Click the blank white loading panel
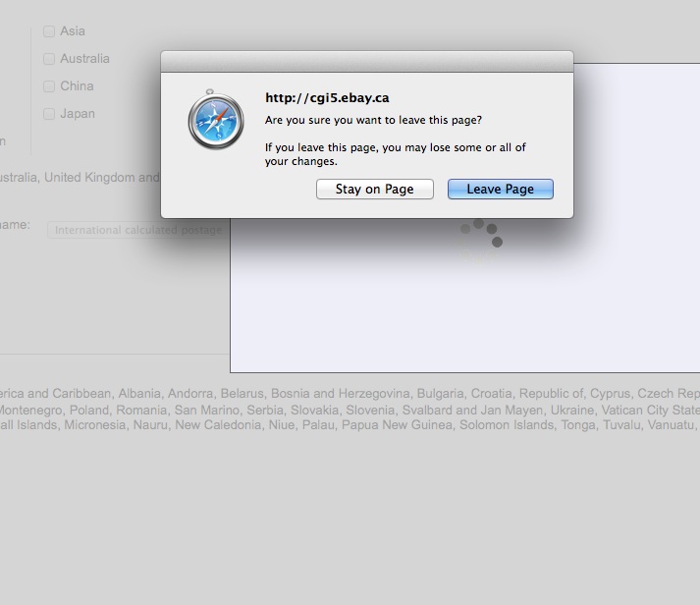The height and width of the screenshot is (605, 700). point(465,312)
